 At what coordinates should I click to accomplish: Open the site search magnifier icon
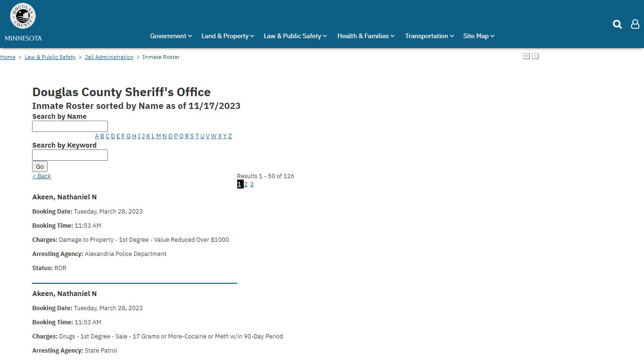617,25
